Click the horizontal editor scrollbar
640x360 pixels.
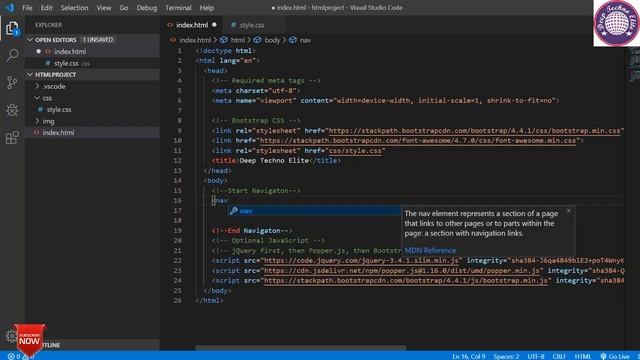301,348
